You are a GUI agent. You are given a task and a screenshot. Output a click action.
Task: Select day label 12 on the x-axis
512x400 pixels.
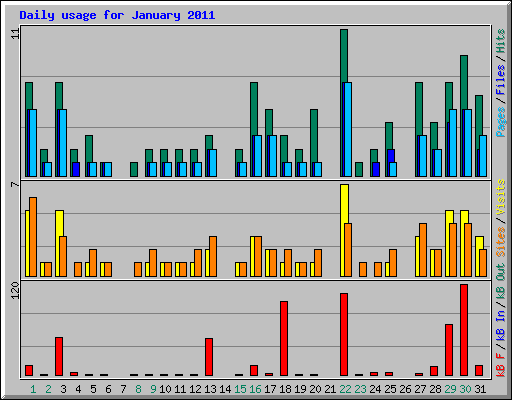195,389
